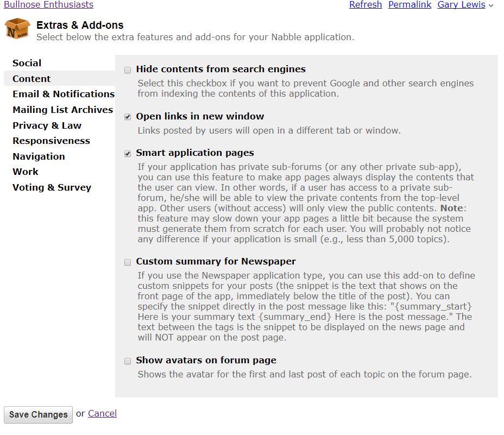Enable Custom summary for Newspaper checkbox
Viewport: 504px width, 435px height.
point(128,262)
